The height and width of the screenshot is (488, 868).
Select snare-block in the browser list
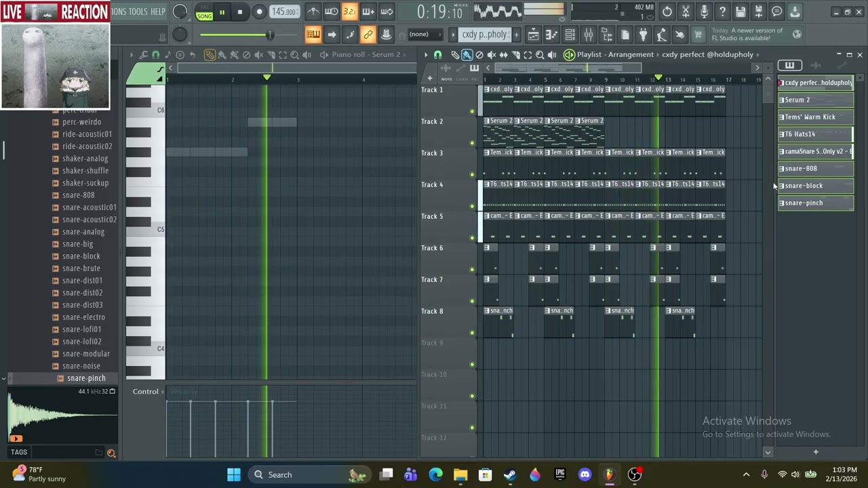pyautogui.click(x=81, y=256)
